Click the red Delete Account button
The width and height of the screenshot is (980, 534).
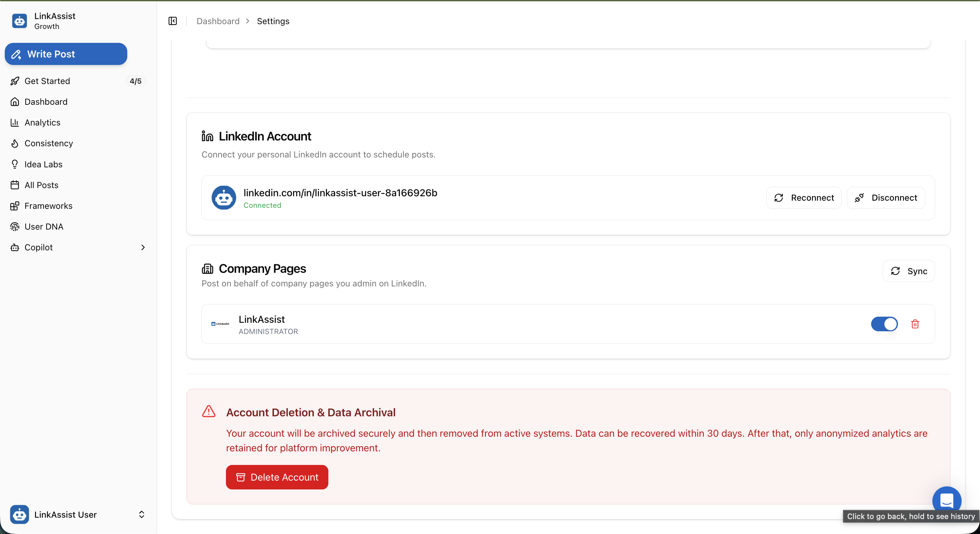click(x=277, y=477)
